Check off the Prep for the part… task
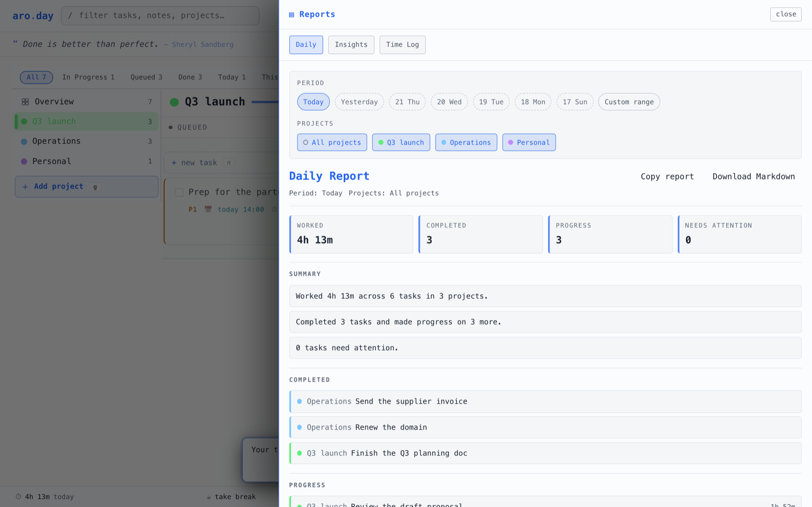Screen dimensions: 812x507 click(x=179, y=192)
